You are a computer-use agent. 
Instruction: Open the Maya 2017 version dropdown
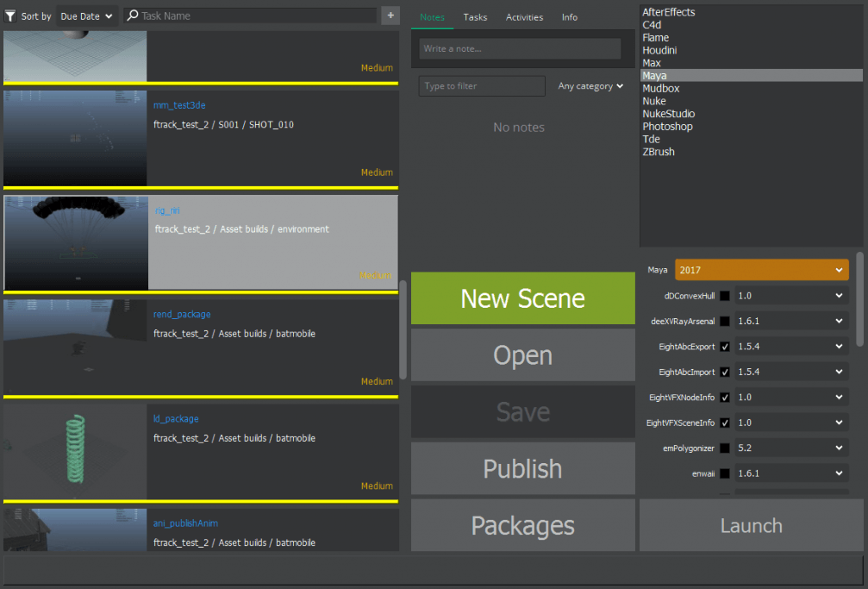pyautogui.click(x=762, y=270)
